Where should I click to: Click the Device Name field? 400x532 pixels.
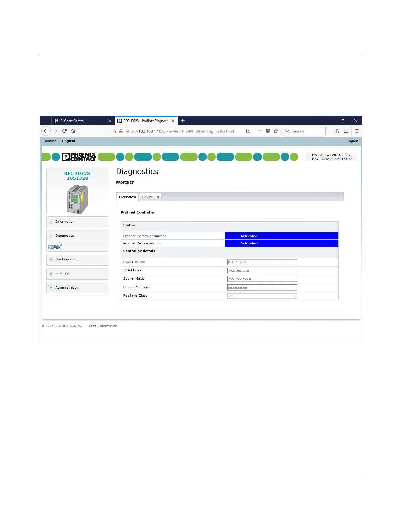(262, 262)
